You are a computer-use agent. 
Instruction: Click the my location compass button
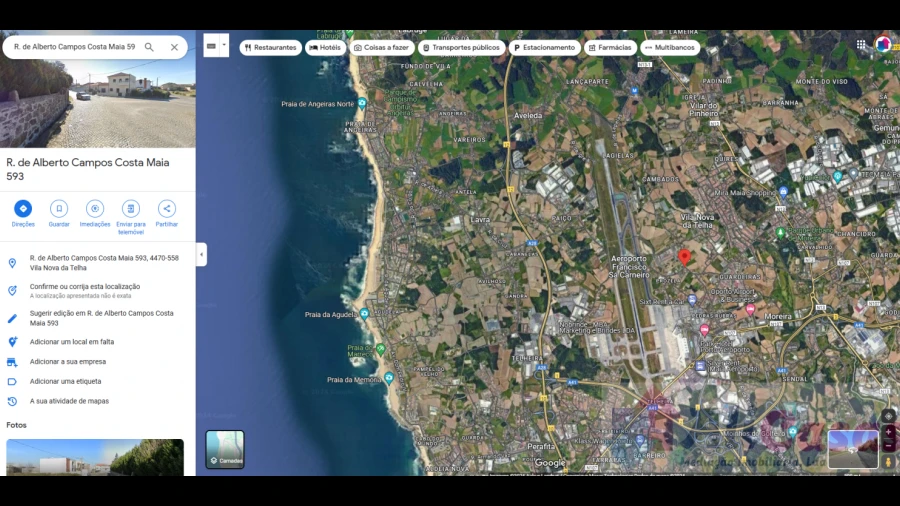click(x=888, y=416)
